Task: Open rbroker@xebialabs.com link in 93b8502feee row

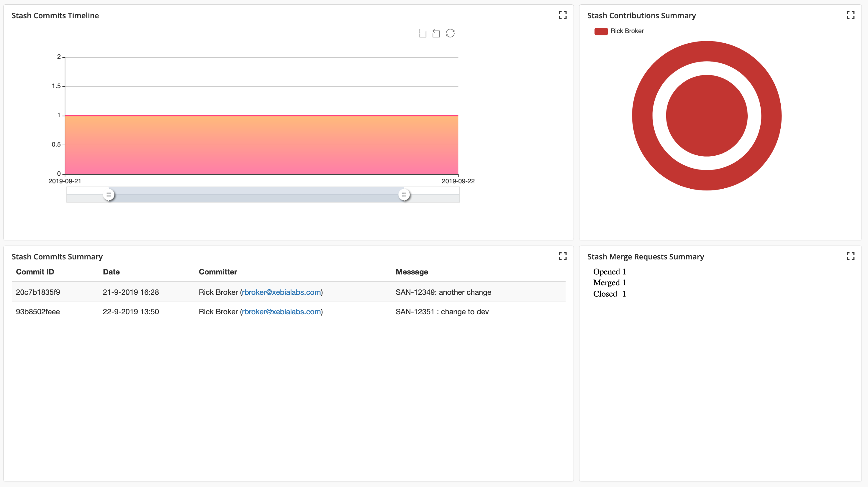Action: [281, 312]
